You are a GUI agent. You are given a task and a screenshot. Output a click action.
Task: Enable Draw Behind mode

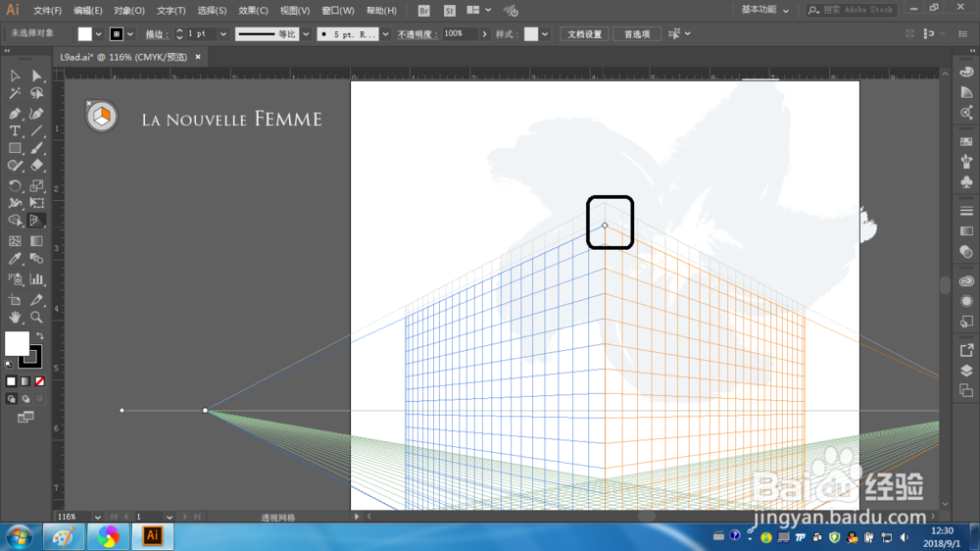(x=25, y=398)
